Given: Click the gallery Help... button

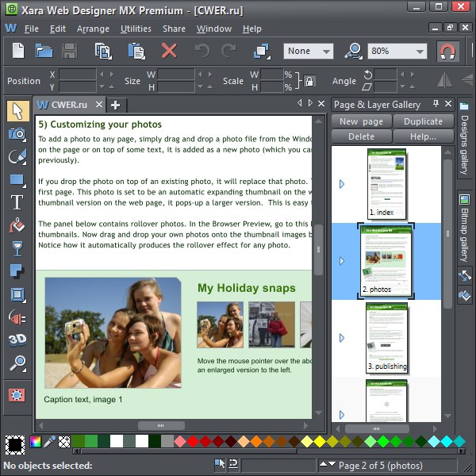Looking at the screenshot, I should 423,136.
